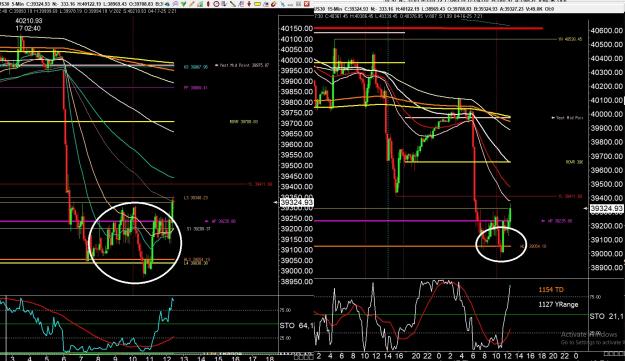Click the cloud icon in chart toolbar
The image size is (625, 361).
tap(167, 4)
